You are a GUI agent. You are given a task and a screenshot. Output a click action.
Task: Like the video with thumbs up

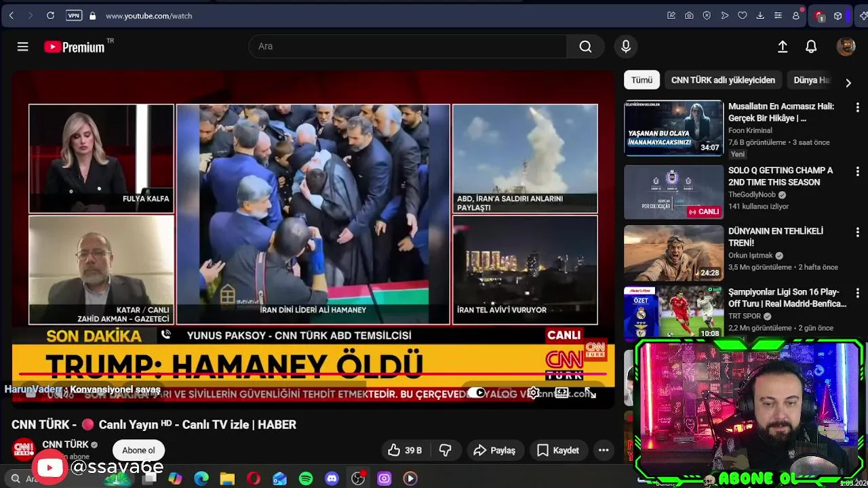[405, 450]
